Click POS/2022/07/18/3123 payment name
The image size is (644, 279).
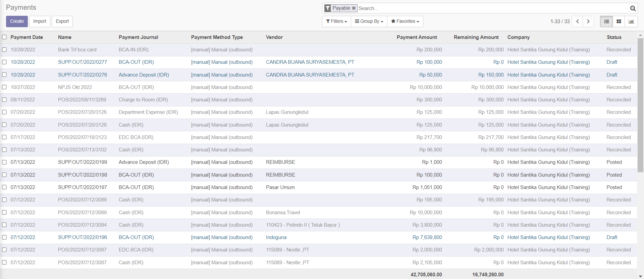click(82, 137)
